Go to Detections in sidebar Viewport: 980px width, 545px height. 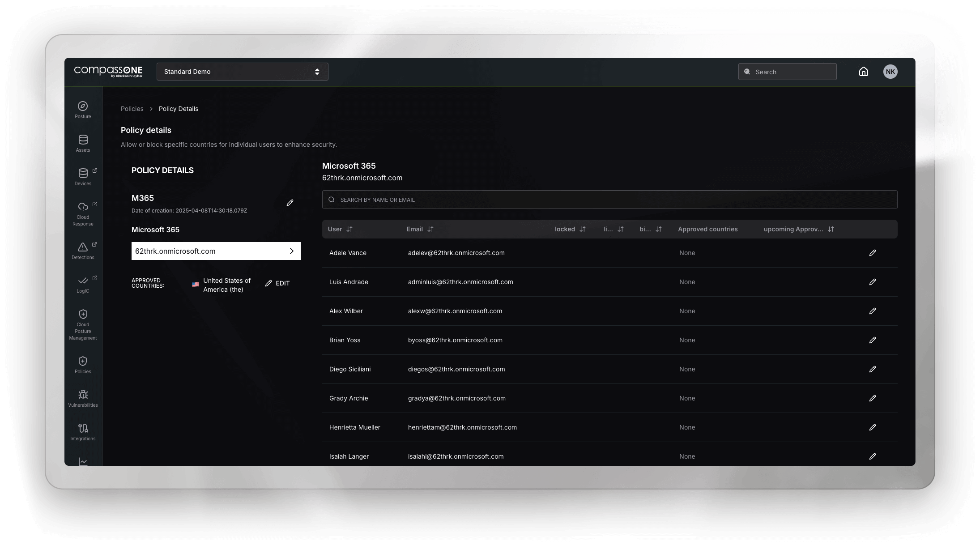tap(83, 251)
